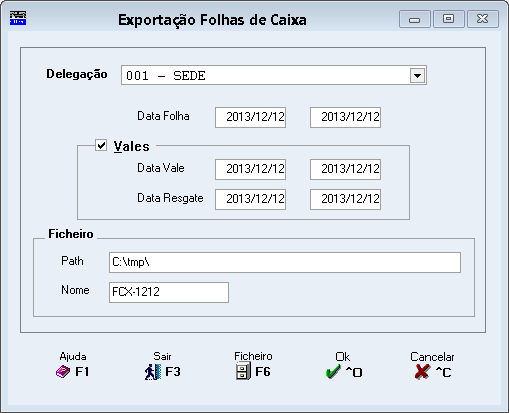The height and width of the screenshot is (413, 509).
Task: Click the Cancelar button label
Action: 432,357
